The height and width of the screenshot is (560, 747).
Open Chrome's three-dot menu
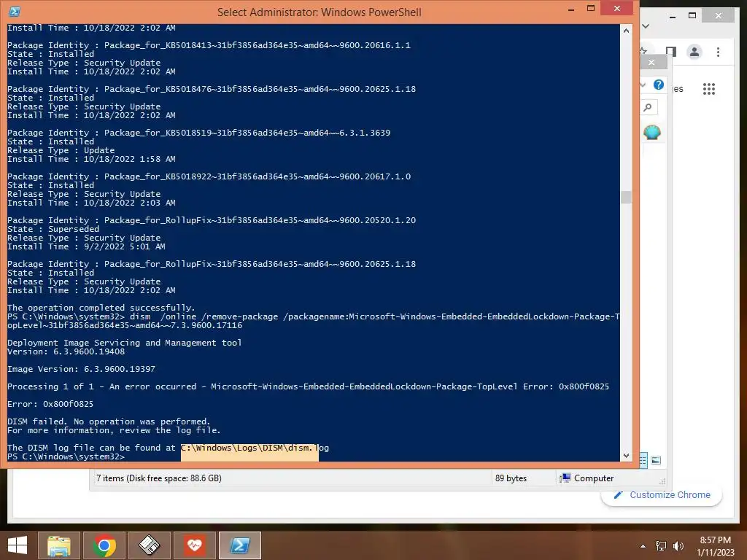pyautogui.click(x=718, y=52)
